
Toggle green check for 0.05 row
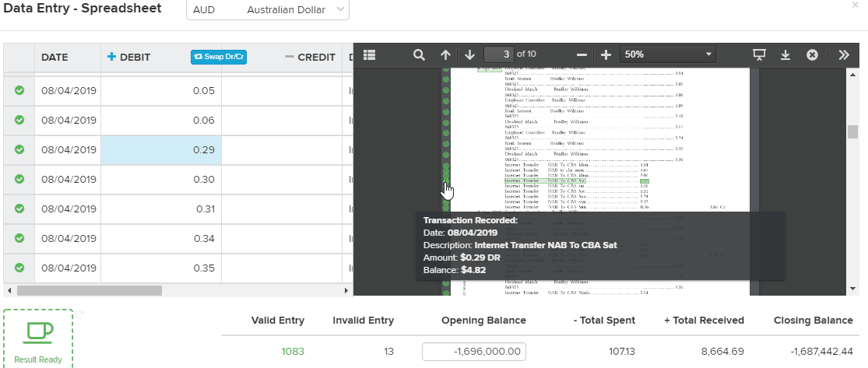tap(19, 91)
